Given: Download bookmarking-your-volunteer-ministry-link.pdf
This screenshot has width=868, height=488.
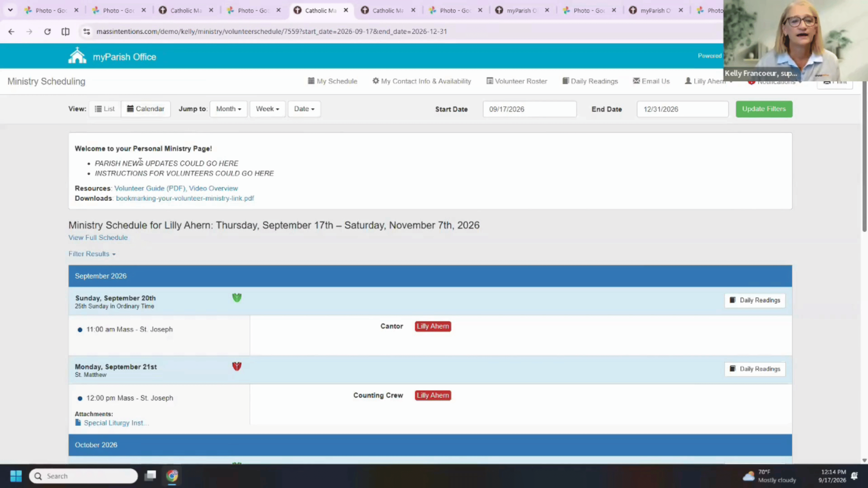Looking at the screenshot, I should tap(185, 198).
